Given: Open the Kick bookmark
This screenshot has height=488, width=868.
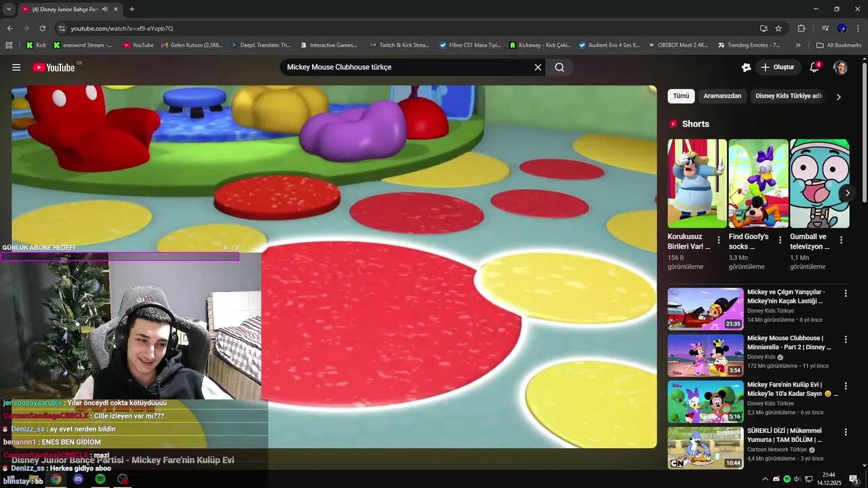Looking at the screenshot, I should coord(36,45).
